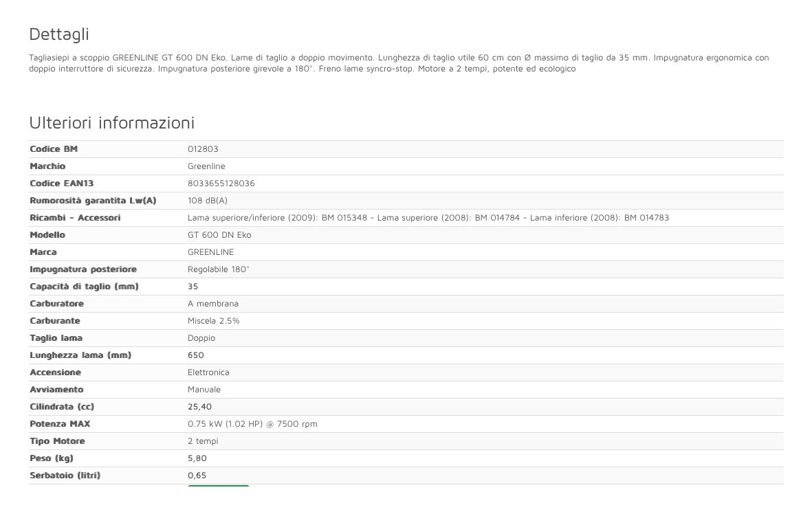Click the 108 dB(A) noise value
This screenshot has width=812, height=514.
(x=207, y=201)
